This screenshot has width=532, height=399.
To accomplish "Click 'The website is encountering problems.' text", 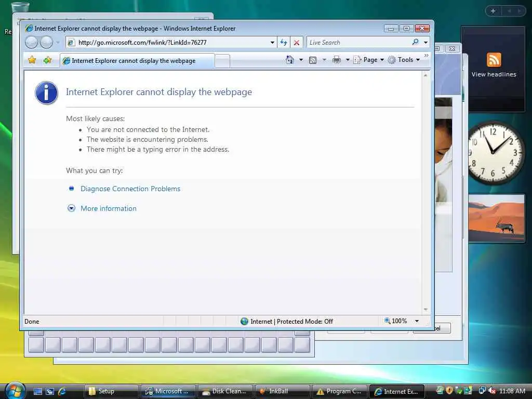I will pos(147,139).
